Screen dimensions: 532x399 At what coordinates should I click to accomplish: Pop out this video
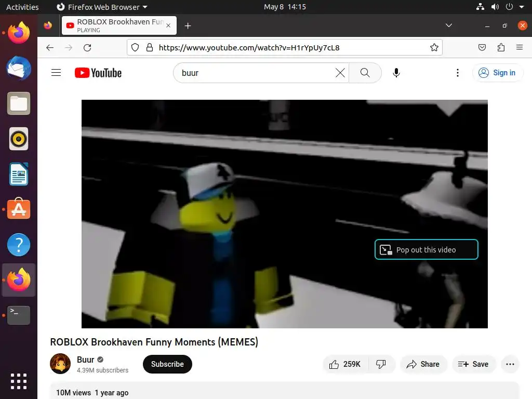pos(426,250)
